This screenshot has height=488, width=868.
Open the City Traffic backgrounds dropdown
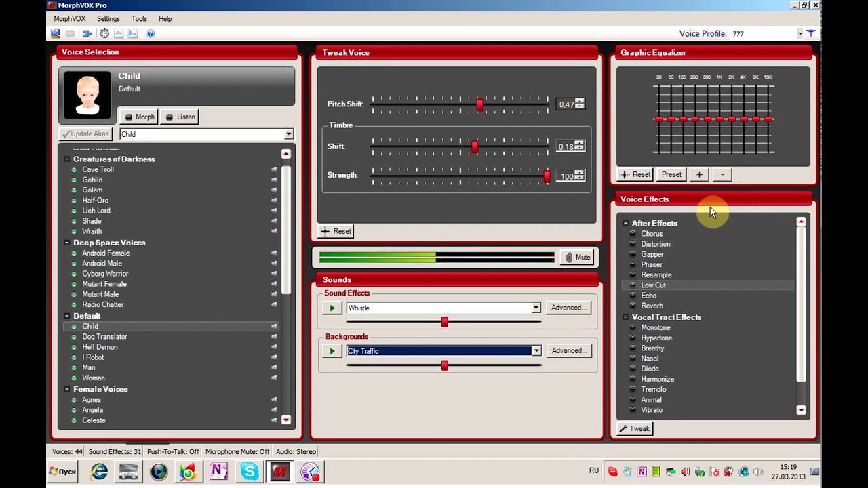tap(536, 351)
